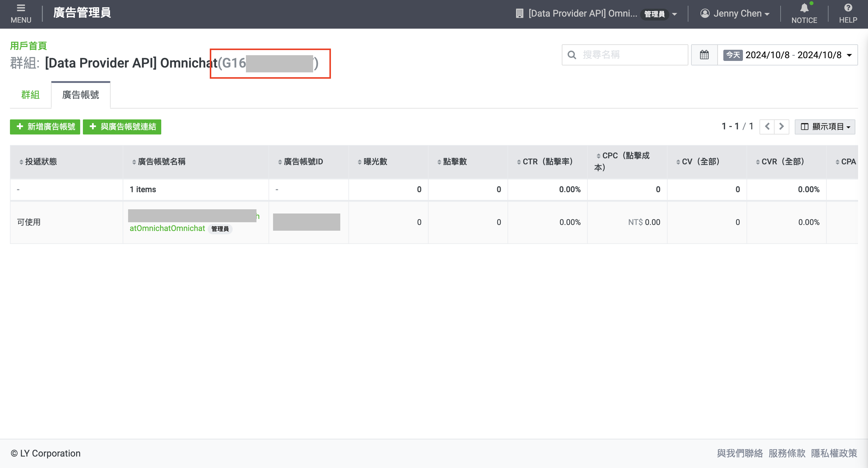Viewport: 868px width, 468px height.
Task: Focus the 搜尋名稱 search field
Action: pyautogui.click(x=630, y=55)
